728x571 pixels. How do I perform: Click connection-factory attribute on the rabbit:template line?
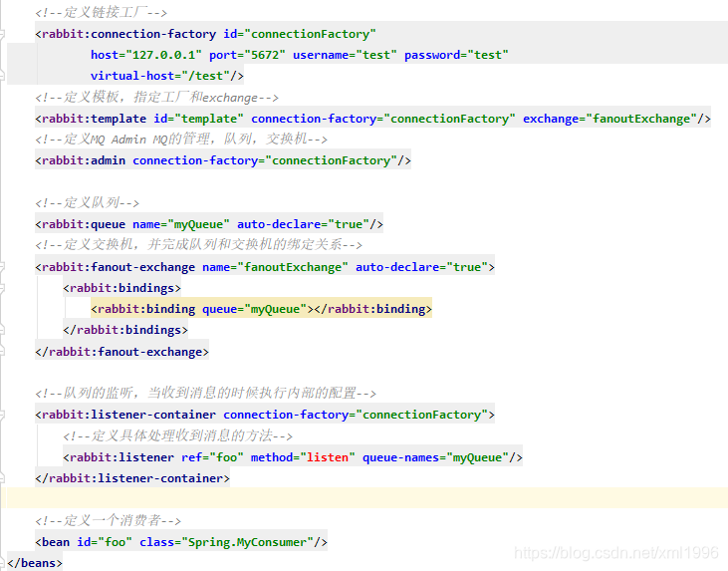314,119
